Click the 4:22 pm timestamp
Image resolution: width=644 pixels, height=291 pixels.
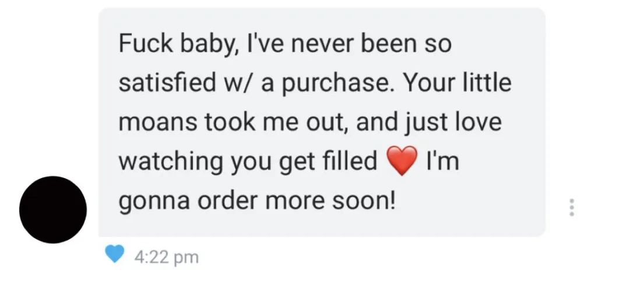[x=166, y=258]
